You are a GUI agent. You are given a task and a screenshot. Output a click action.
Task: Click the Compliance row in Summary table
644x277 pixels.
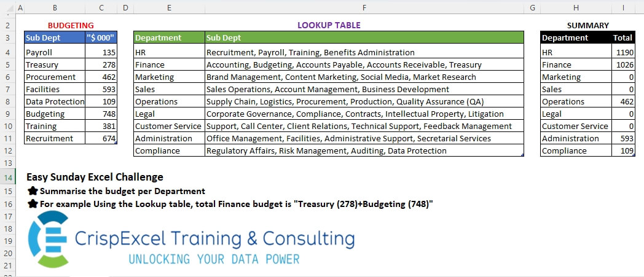[x=587, y=151]
